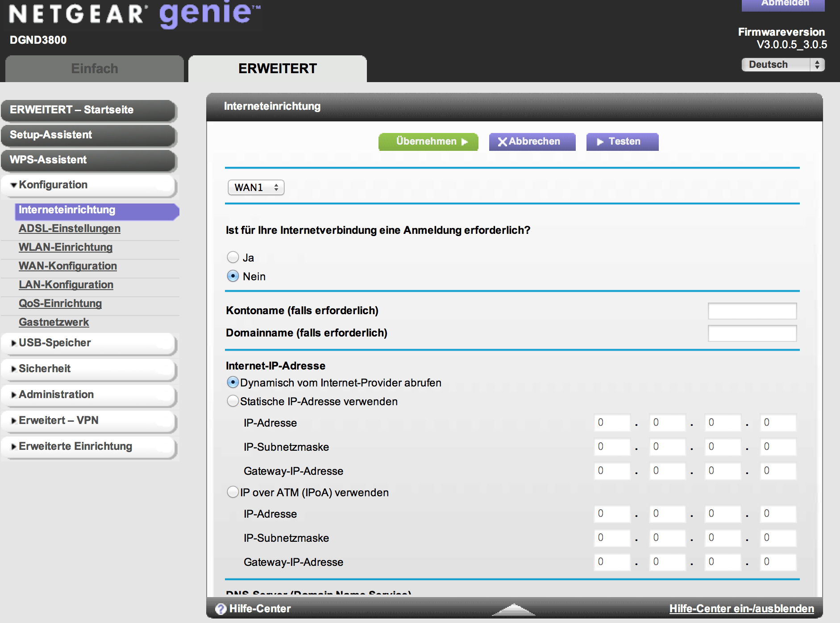Viewport: 840px width, 623px height.
Task: Click the Übernehmen apply button
Action: (x=428, y=142)
